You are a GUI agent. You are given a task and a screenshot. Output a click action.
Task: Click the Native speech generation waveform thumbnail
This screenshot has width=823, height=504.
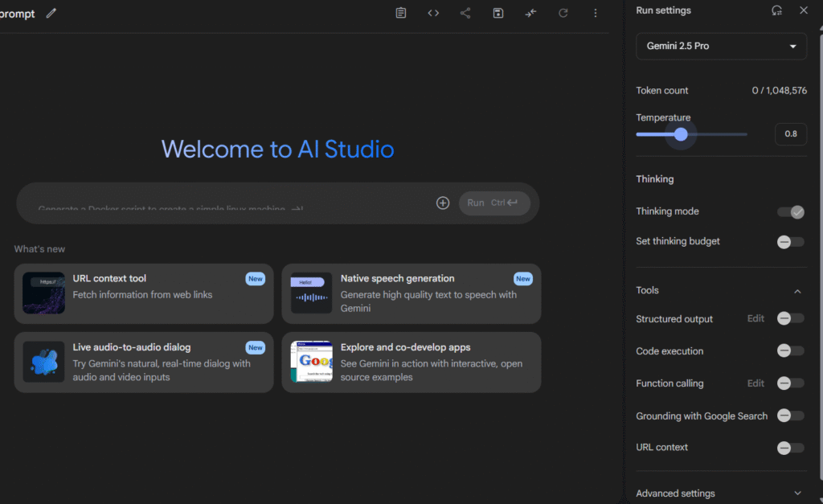(311, 293)
